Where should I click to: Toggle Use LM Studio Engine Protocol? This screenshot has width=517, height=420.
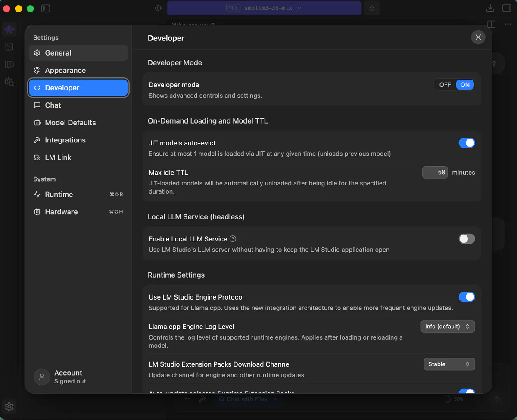pos(467,297)
